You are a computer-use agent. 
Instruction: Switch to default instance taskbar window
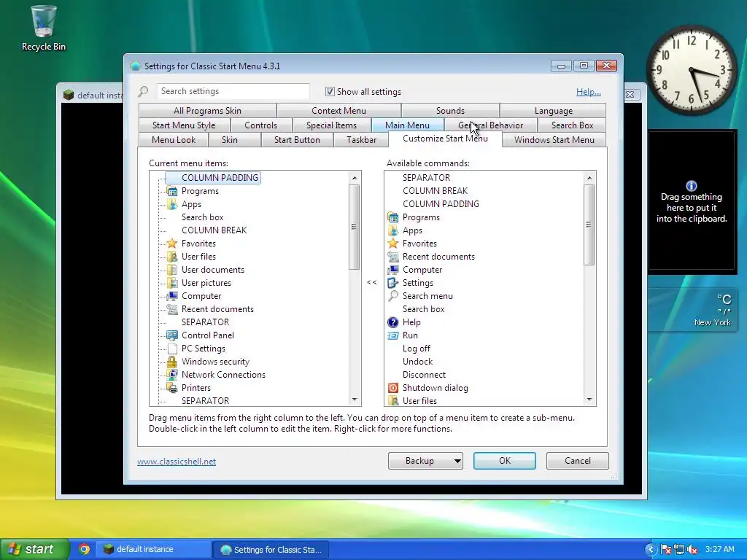click(x=153, y=549)
